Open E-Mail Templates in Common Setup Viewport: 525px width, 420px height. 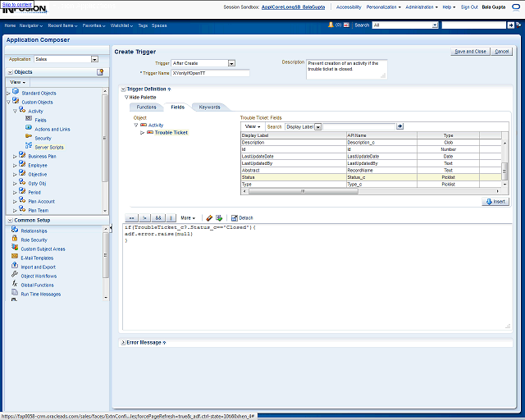coord(37,258)
